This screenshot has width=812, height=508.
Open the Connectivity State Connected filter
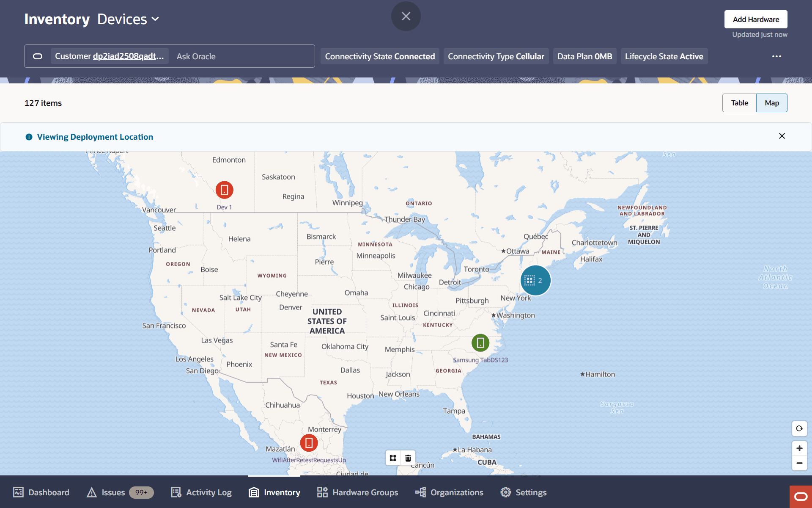(x=380, y=56)
